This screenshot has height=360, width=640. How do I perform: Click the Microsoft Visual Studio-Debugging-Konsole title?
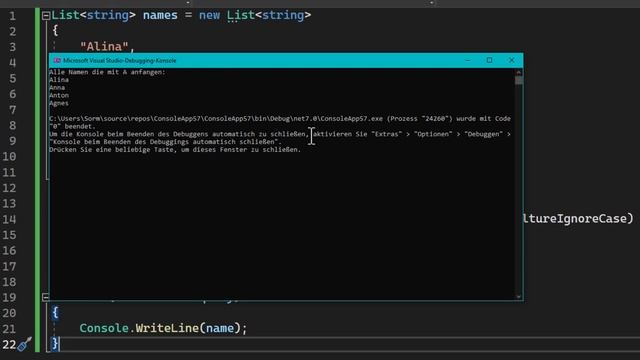point(120,60)
